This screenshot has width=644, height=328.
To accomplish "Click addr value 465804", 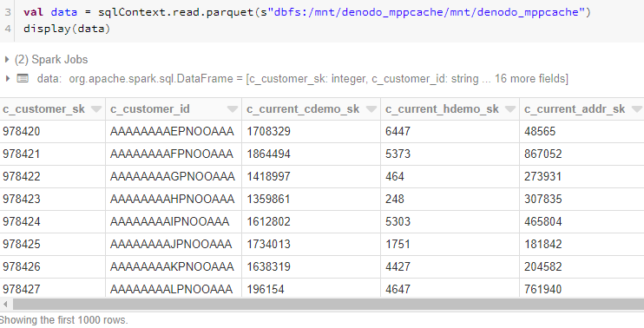I will pyautogui.click(x=543, y=221).
